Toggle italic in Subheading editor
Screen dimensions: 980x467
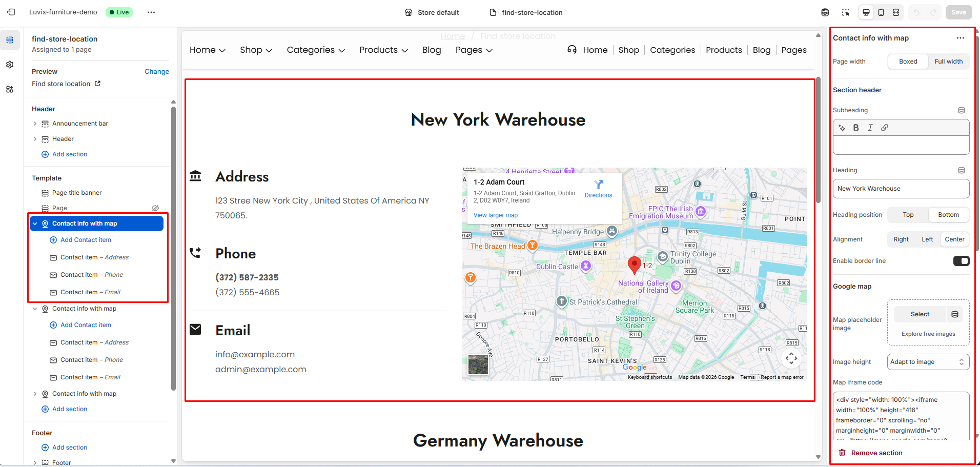(x=870, y=128)
